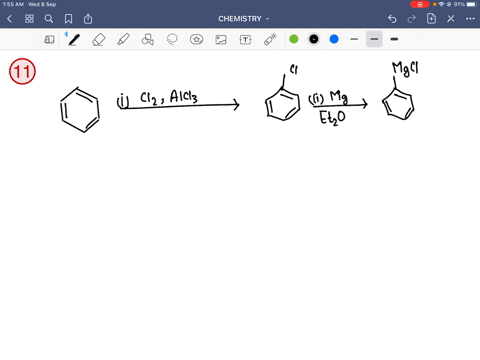
Task: Select the Lasso tool
Action: point(172,39)
